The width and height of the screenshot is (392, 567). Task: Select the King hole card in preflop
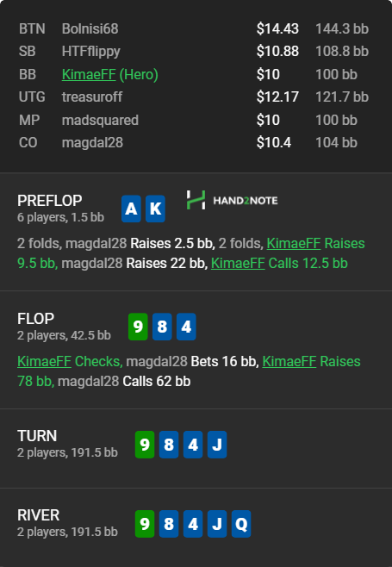[x=155, y=209]
